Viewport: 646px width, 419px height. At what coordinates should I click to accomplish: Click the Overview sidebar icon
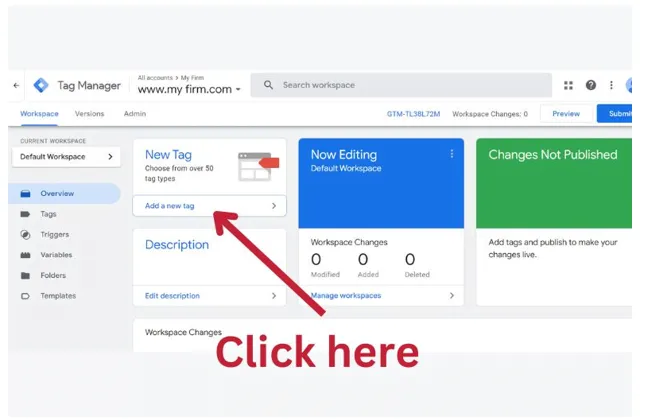pyautogui.click(x=26, y=194)
